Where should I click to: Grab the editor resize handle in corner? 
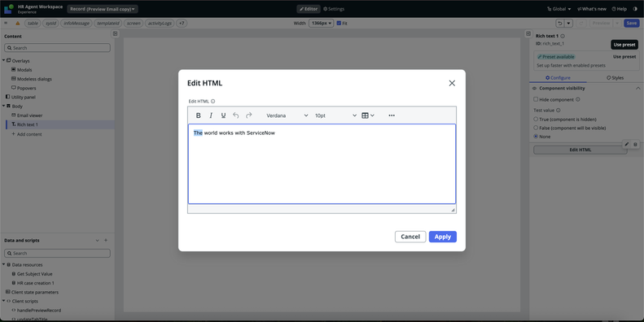pos(453,210)
